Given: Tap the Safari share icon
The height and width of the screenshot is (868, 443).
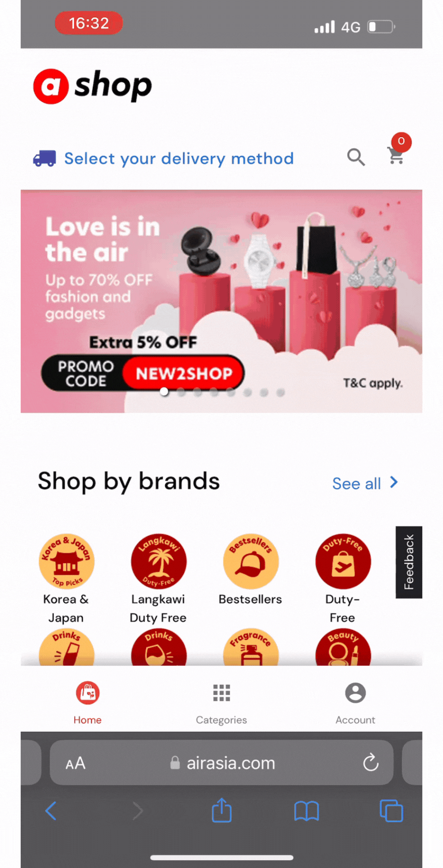Looking at the screenshot, I should coord(221,810).
